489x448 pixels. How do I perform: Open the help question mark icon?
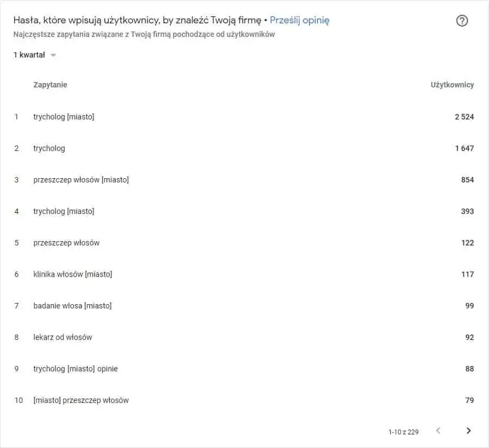tap(462, 21)
